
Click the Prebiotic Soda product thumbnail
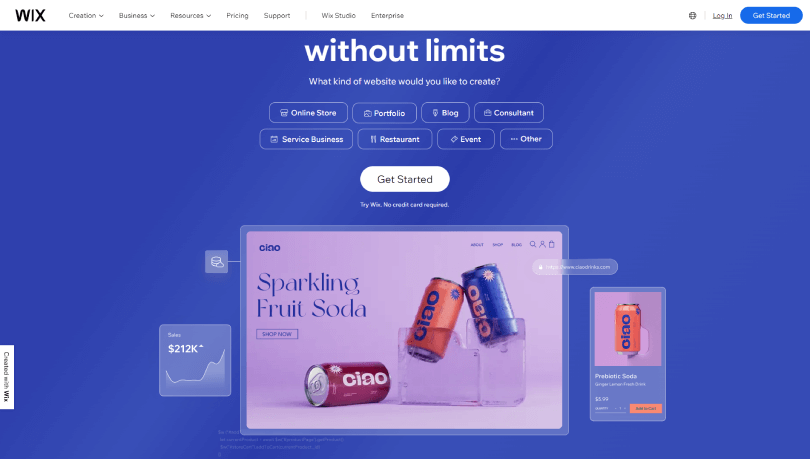click(x=628, y=329)
